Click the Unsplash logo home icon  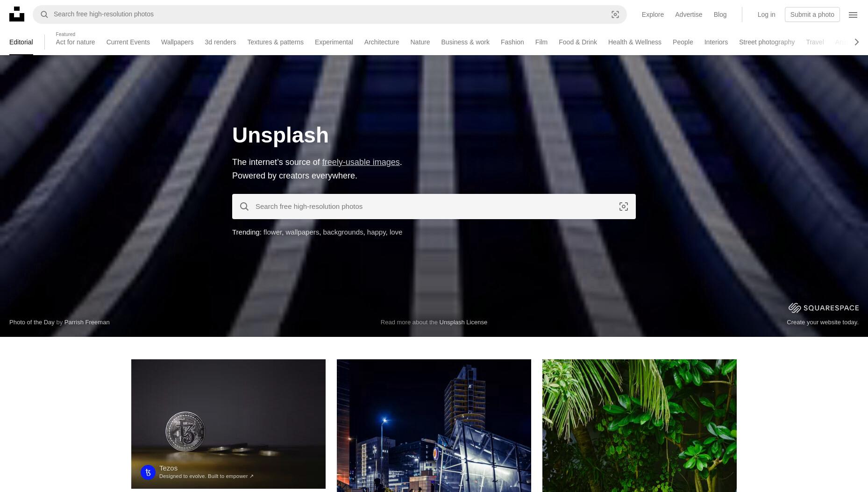tap(17, 14)
